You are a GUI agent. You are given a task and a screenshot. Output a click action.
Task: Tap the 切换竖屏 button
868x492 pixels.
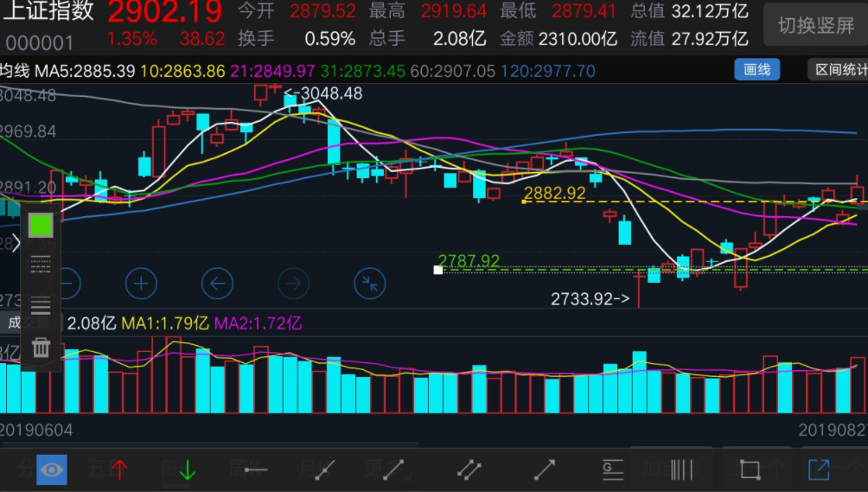(x=815, y=25)
